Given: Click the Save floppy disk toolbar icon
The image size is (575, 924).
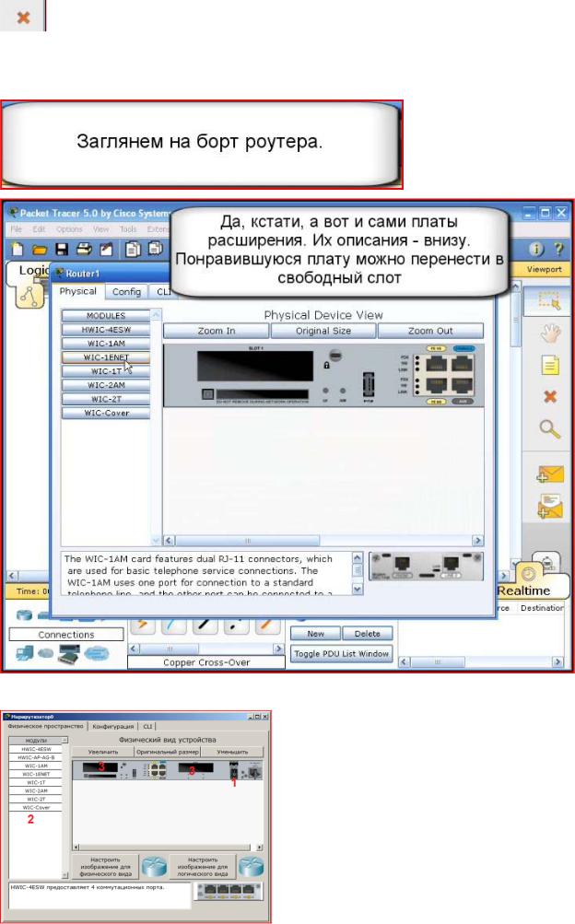Looking at the screenshot, I should 61,250.
